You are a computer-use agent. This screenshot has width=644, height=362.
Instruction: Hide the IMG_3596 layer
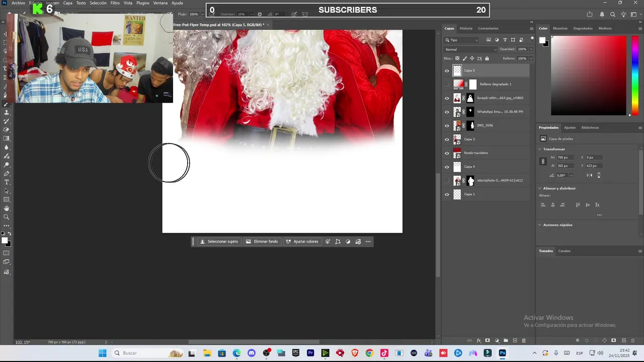pos(447,126)
